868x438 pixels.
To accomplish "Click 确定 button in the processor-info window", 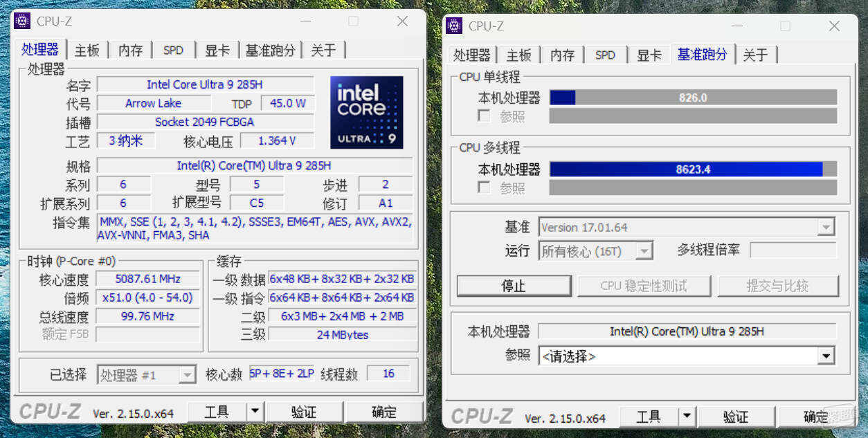I will 385,412.
